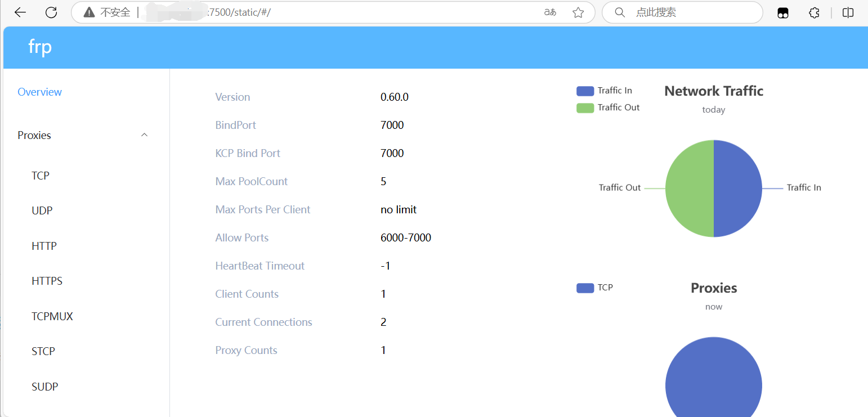Click the blue Traffic In pie slice

click(x=738, y=189)
